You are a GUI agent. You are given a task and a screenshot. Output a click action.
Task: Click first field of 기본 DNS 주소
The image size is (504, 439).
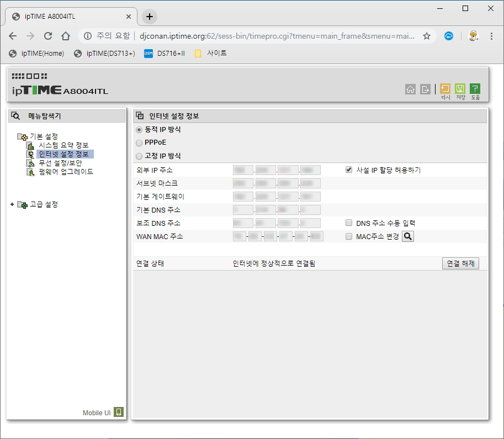point(243,210)
